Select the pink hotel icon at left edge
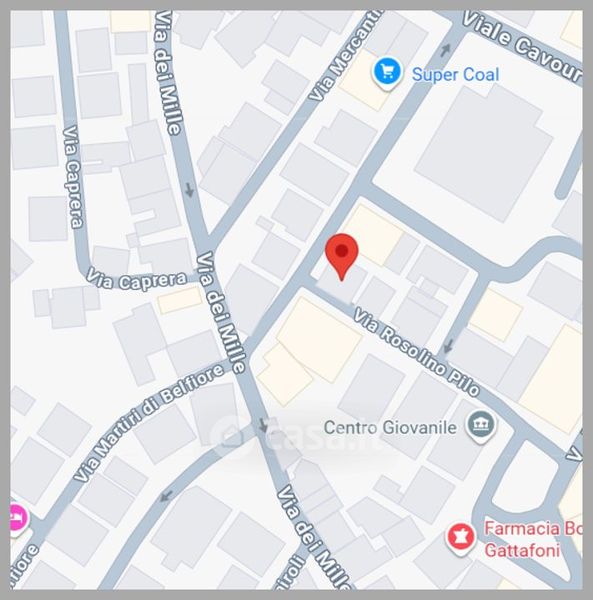The image size is (593, 600). (18, 519)
